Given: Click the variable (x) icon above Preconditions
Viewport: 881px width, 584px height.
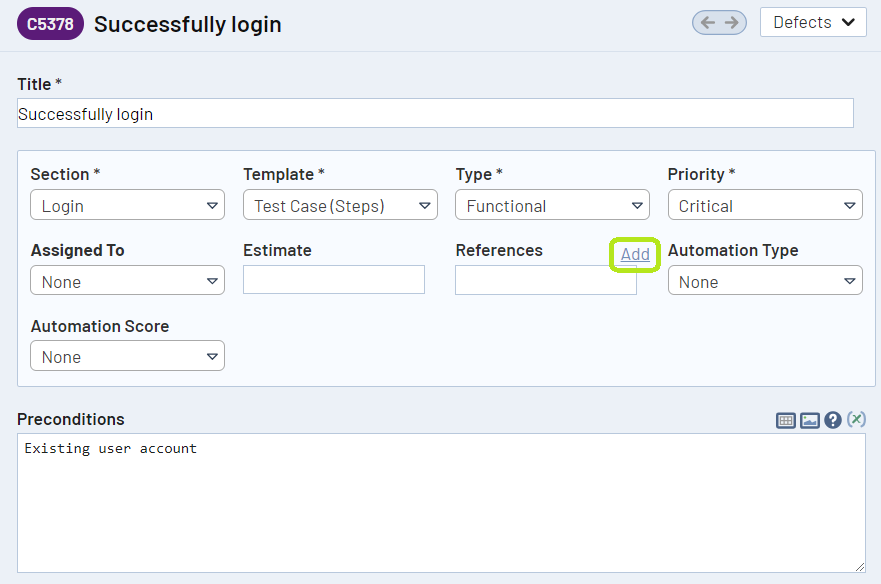Looking at the screenshot, I should [856, 420].
